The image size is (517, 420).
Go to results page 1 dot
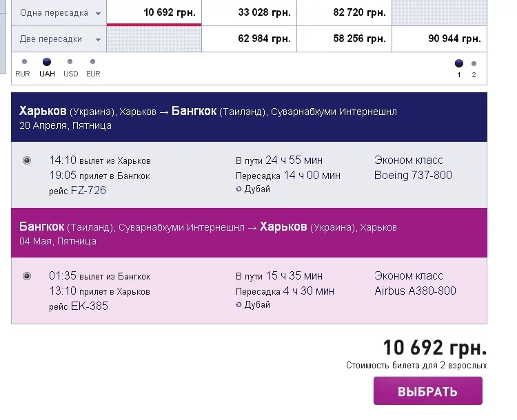459,64
